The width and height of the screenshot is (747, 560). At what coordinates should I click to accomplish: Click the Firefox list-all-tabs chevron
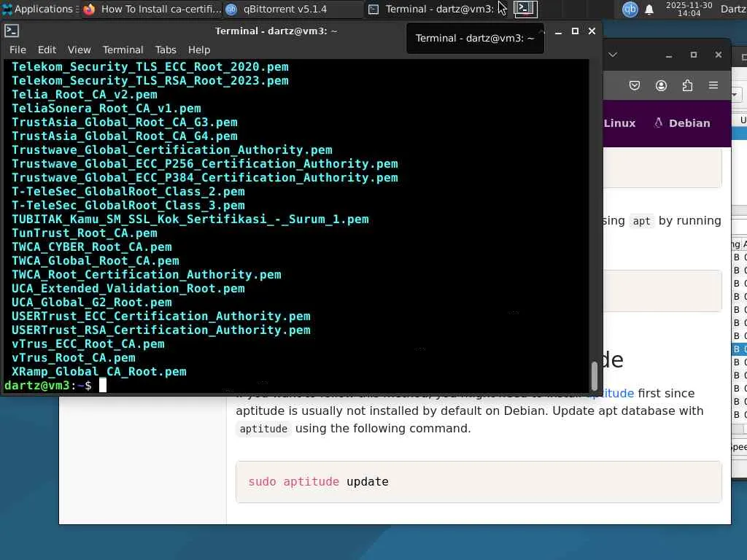[613, 55]
